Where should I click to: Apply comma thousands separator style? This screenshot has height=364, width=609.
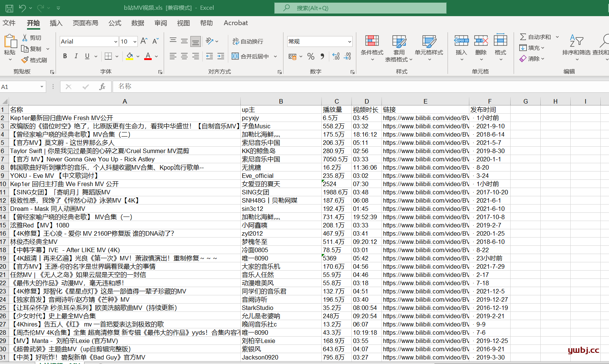tap(322, 56)
